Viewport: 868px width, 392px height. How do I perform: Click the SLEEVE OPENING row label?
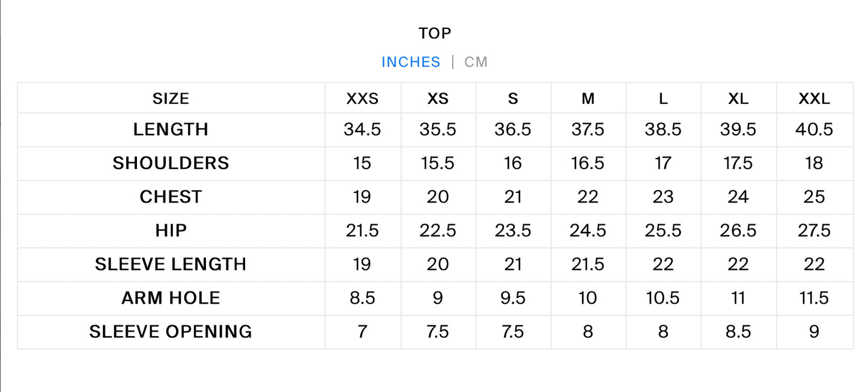(171, 331)
